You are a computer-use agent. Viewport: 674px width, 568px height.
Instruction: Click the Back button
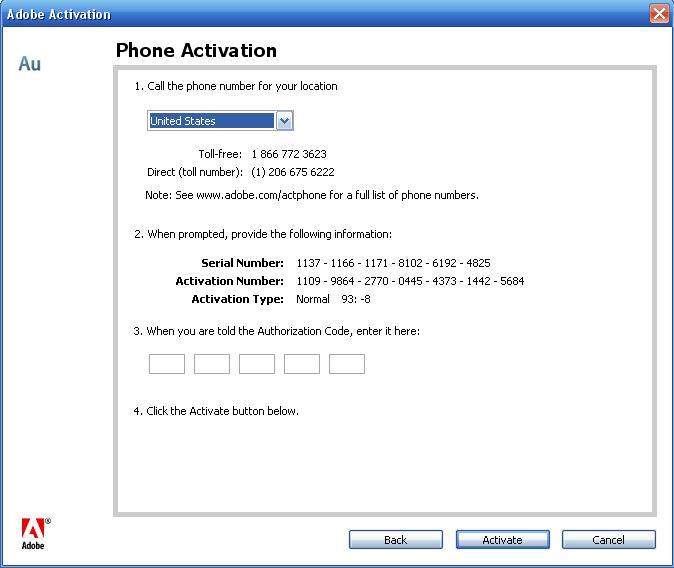[395, 540]
